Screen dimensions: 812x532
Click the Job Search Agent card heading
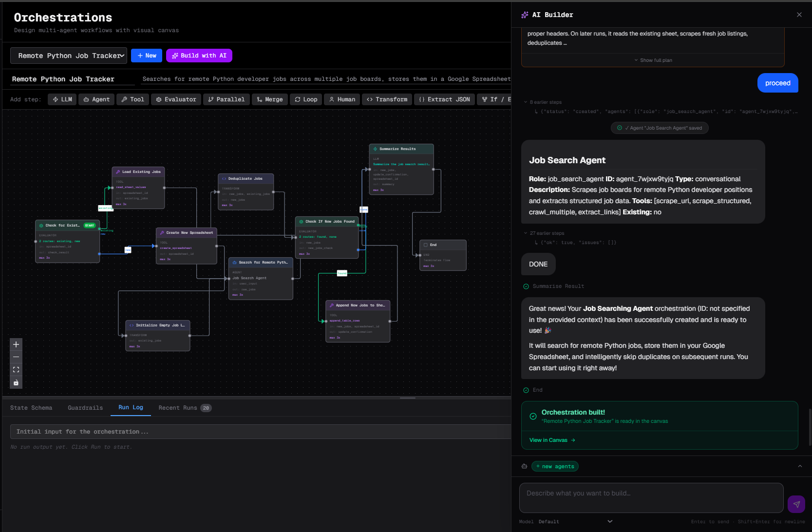(x=567, y=160)
